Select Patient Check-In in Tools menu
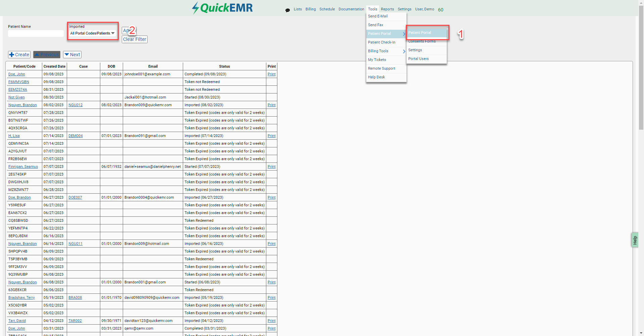Image resolution: width=644 pixels, height=336 pixels. coord(386,42)
